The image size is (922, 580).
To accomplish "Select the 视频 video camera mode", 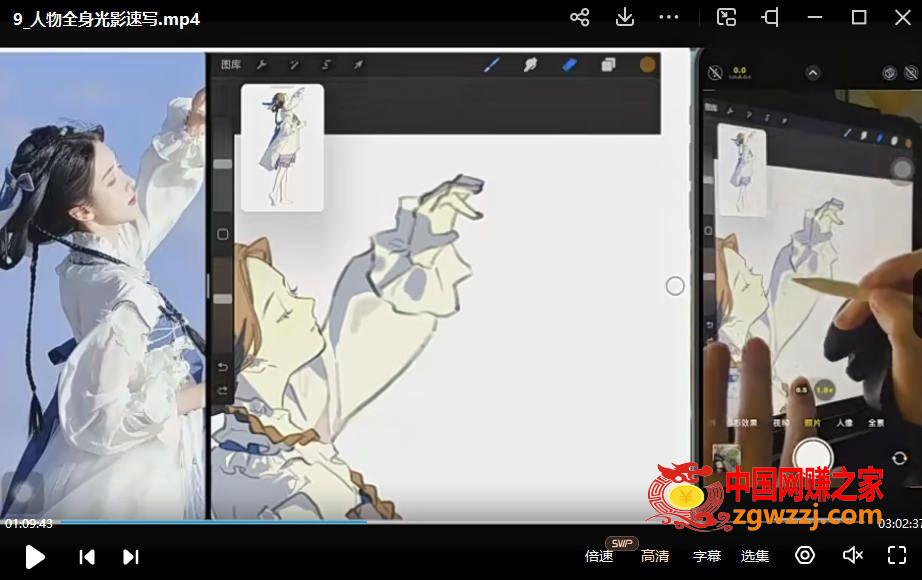I will (x=780, y=423).
